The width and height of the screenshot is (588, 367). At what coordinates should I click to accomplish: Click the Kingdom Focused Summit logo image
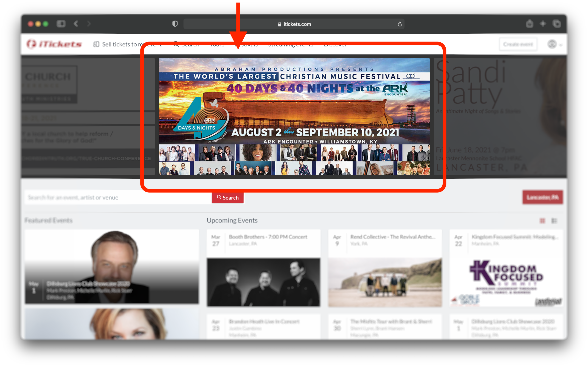coord(506,282)
